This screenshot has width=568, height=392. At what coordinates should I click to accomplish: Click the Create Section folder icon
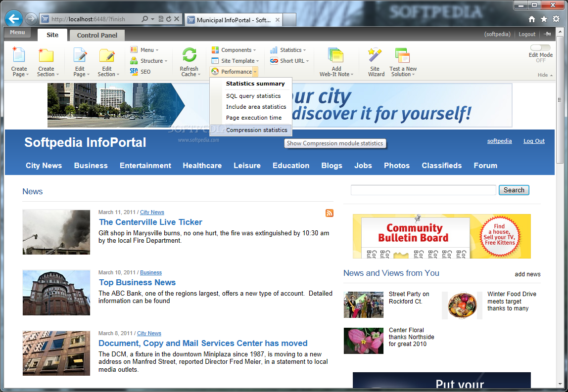(x=46, y=55)
